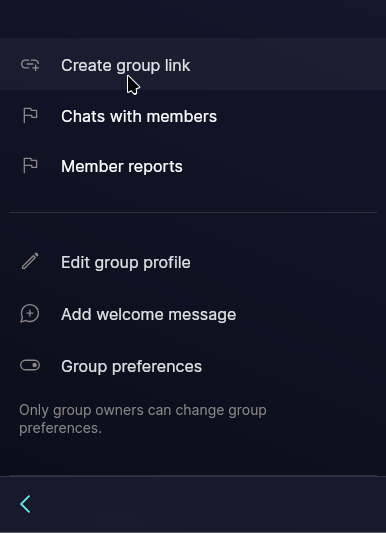Click empty space in the Add welcome message row

point(309,314)
